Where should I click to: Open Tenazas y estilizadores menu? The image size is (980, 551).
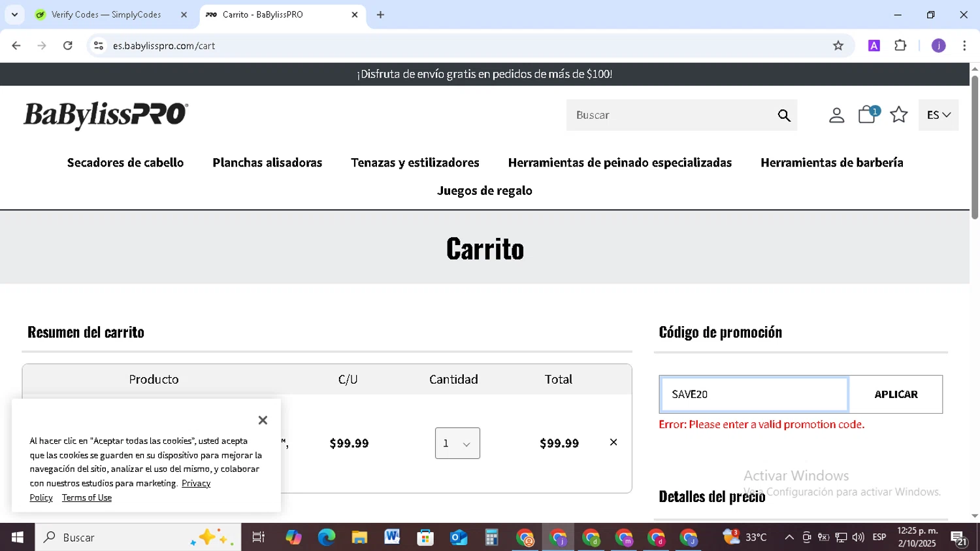[x=415, y=163]
